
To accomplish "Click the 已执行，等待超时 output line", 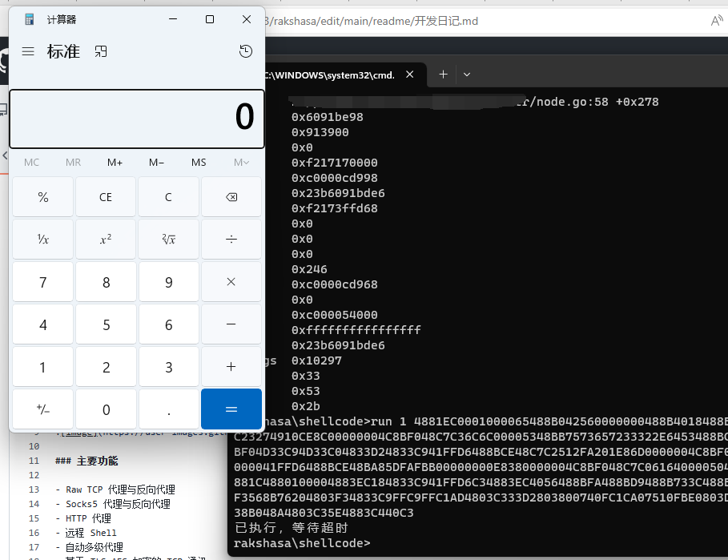I will 292,528.
